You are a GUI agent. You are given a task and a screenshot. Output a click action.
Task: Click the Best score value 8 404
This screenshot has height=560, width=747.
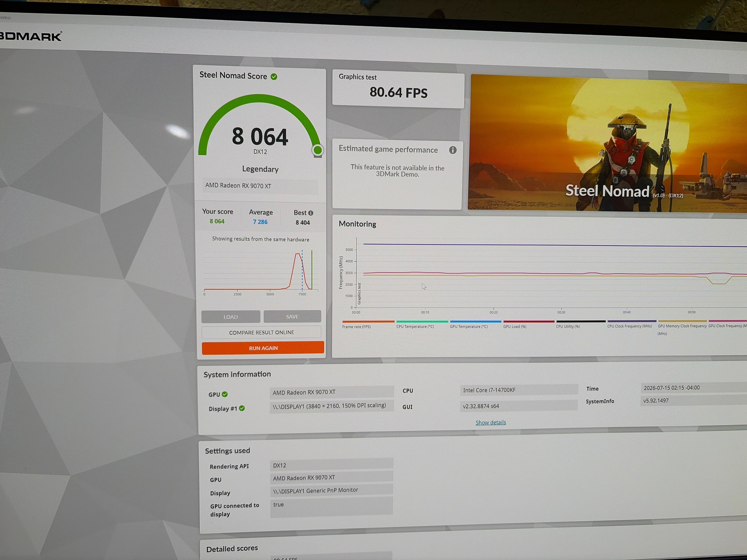[303, 223]
